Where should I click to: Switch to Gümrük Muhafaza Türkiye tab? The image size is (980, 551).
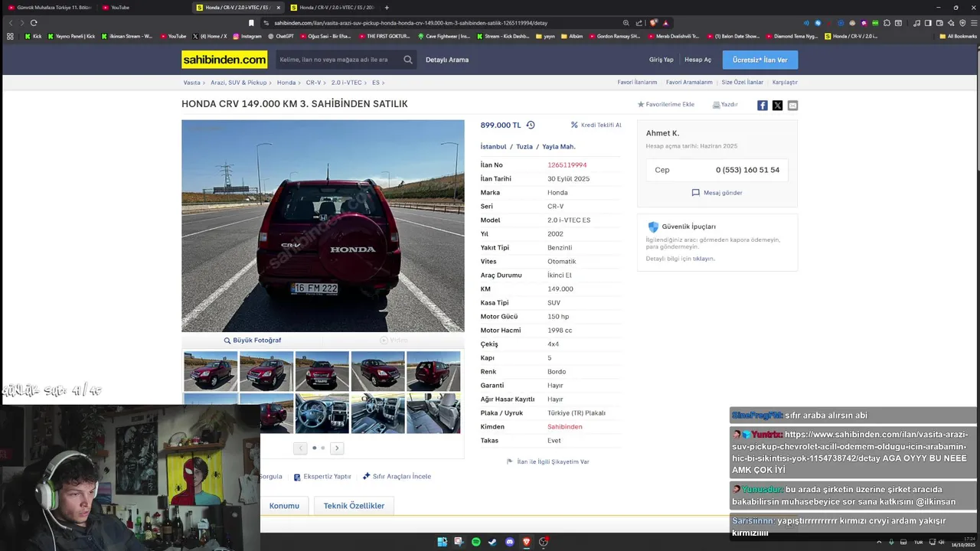click(50, 8)
